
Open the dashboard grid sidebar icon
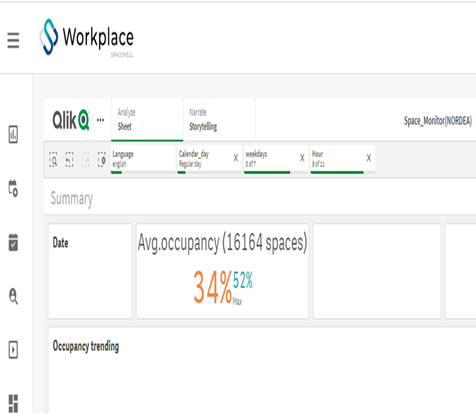pos(13,403)
